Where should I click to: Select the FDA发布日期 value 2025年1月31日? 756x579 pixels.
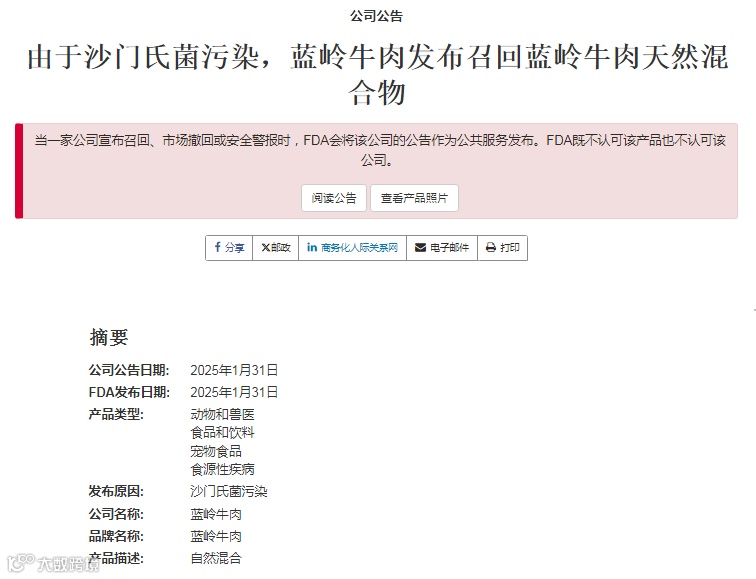click(234, 392)
